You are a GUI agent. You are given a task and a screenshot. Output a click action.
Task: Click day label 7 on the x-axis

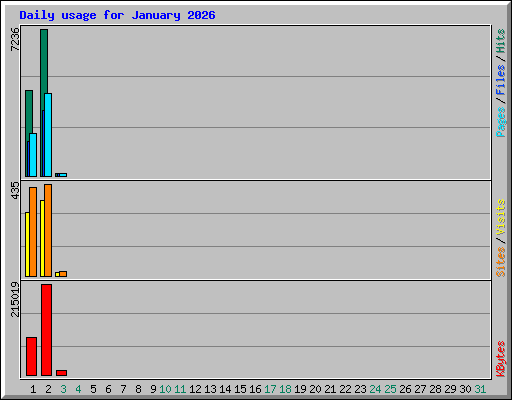(x=123, y=389)
